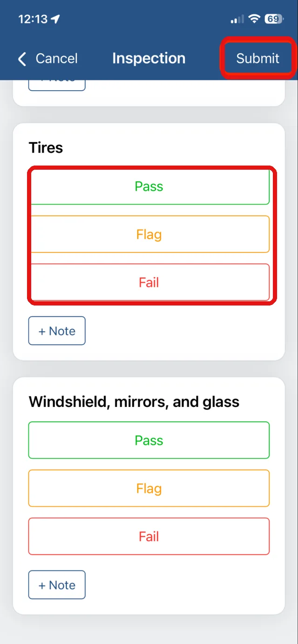Select Pass for Windshield, mirrors, and glass
298x644 pixels.
[149, 440]
